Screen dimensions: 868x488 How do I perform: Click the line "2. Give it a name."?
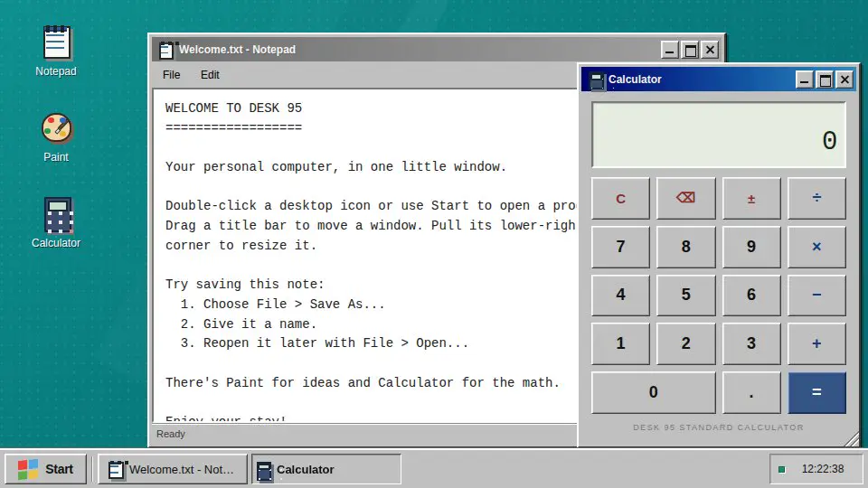pyautogui.click(x=249, y=324)
